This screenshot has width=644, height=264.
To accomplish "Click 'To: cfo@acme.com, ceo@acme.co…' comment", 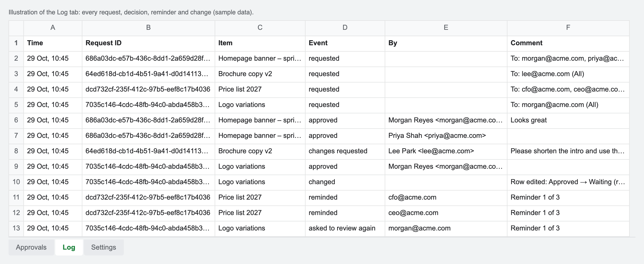I will click(568, 89).
